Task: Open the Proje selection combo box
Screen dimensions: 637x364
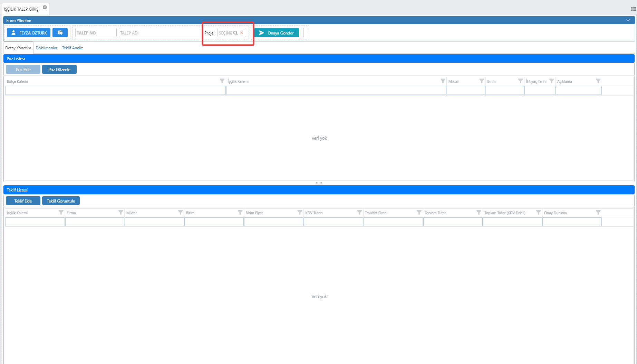Action: click(x=225, y=33)
